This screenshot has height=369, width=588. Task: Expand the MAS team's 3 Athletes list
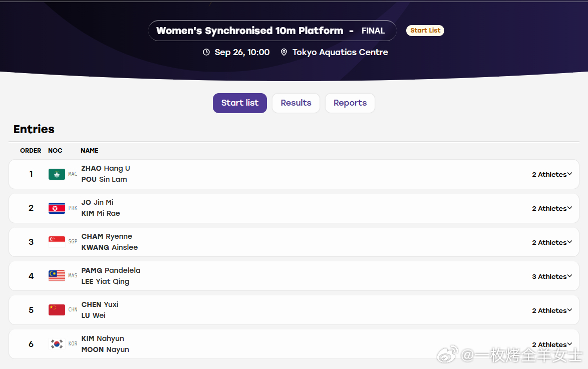point(551,277)
